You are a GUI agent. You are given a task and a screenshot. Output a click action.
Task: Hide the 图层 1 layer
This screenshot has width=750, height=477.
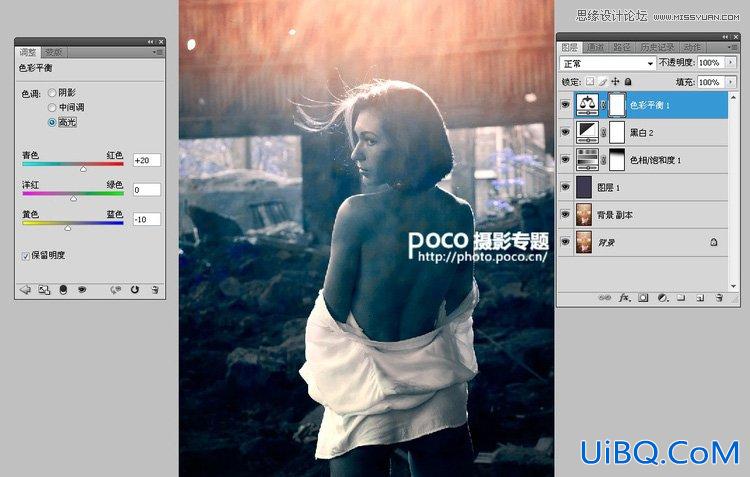(565, 187)
